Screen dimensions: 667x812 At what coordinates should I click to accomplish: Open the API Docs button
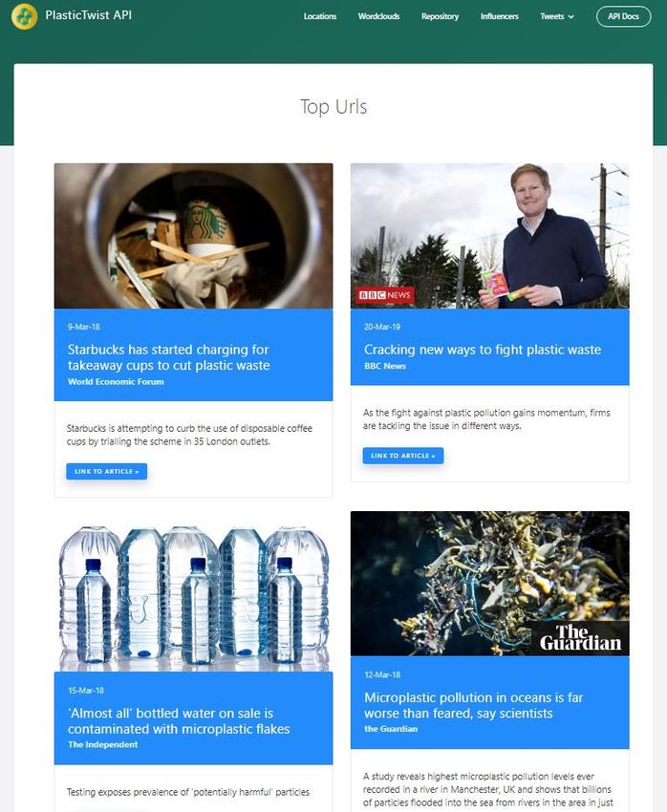(623, 16)
